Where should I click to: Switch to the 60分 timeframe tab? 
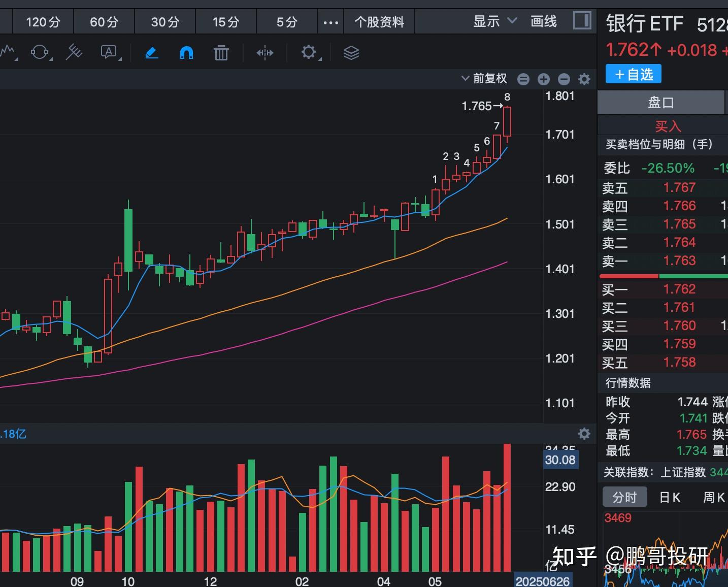pos(104,22)
